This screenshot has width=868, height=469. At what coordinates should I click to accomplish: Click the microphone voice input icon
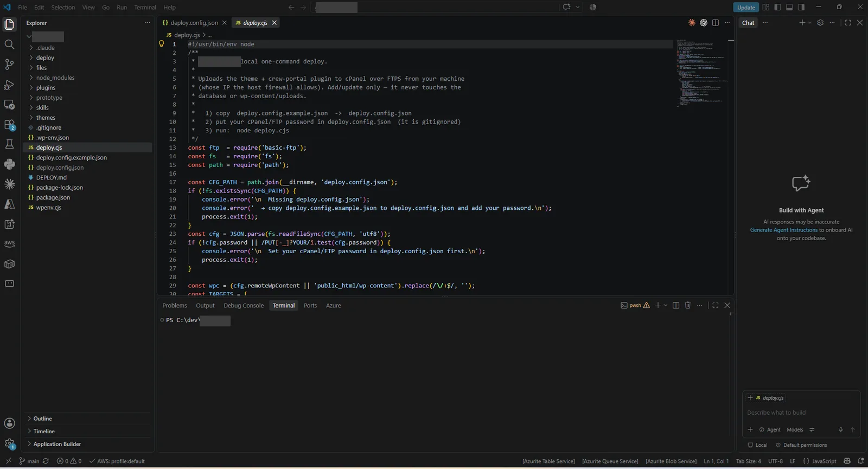[x=841, y=429]
